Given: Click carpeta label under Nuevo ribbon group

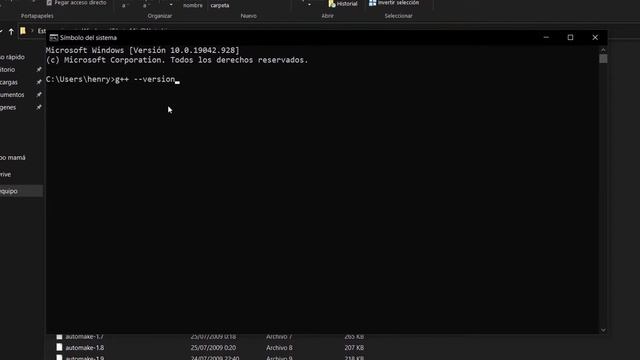Looking at the screenshot, I should [x=220, y=5].
